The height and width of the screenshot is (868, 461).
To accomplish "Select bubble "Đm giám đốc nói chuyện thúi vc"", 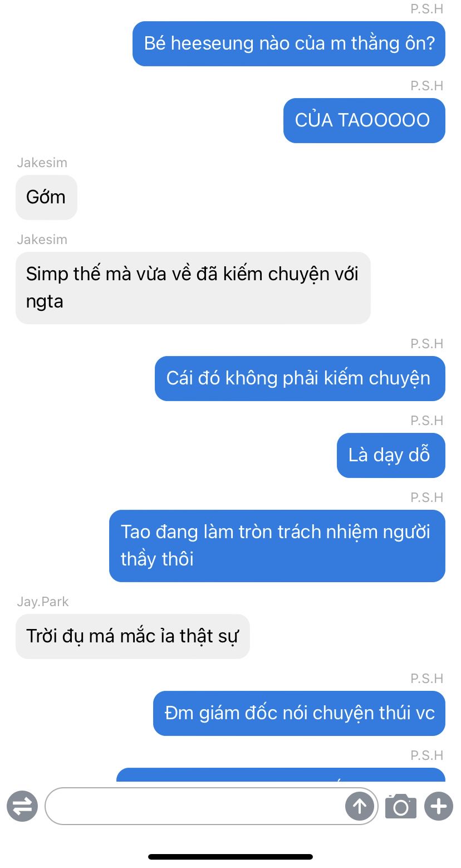I will [299, 713].
